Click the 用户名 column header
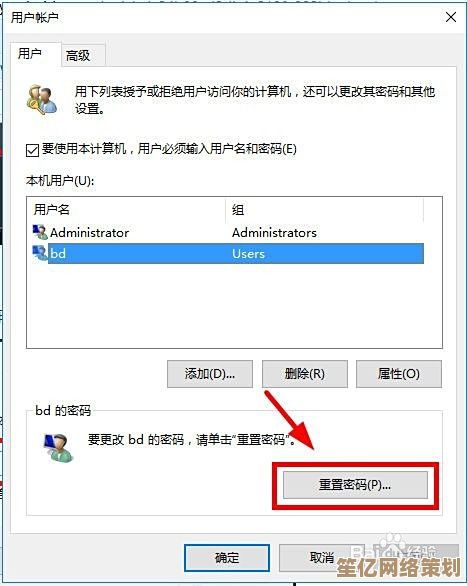Screen dimensions: 467x586 pos(127,210)
